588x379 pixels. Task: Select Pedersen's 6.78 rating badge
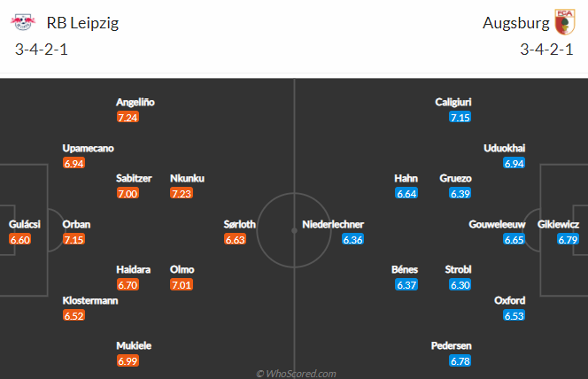click(460, 361)
